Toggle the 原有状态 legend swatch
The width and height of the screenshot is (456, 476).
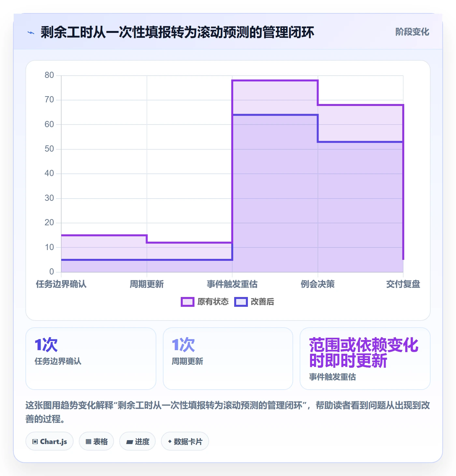coord(188,302)
